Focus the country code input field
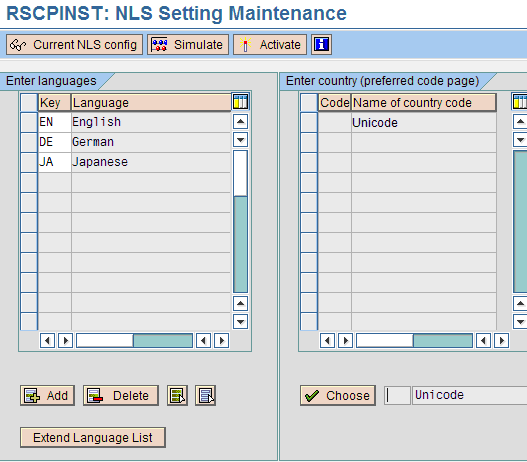This screenshot has width=527, height=462. coord(397,395)
